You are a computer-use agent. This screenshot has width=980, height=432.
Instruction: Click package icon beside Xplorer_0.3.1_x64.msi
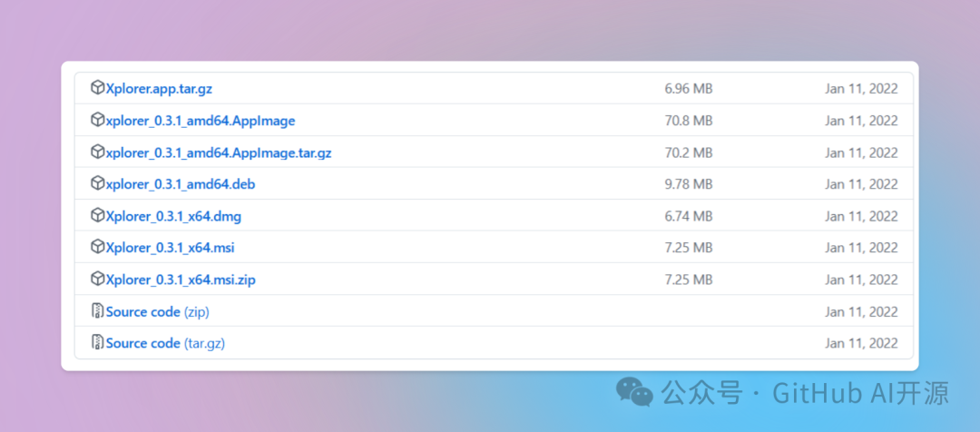point(97,248)
